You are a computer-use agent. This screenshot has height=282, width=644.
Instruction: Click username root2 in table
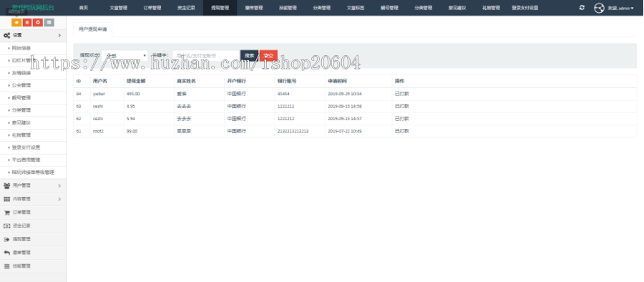click(x=98, y=131)
